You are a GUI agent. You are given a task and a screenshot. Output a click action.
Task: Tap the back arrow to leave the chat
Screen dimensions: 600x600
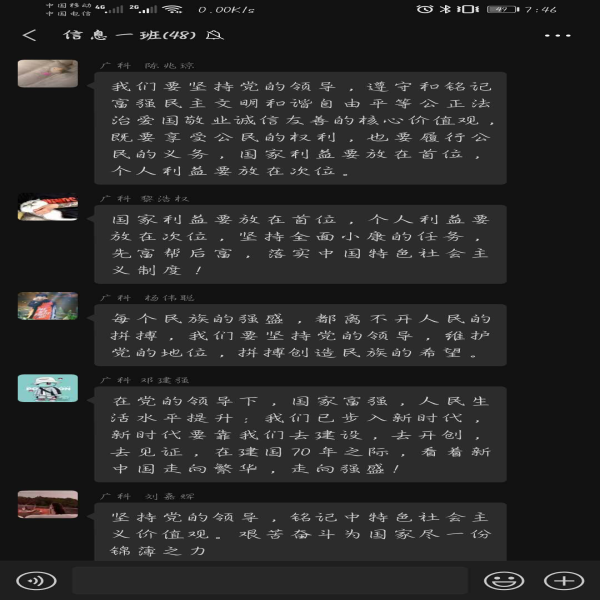tap(29, 35)
